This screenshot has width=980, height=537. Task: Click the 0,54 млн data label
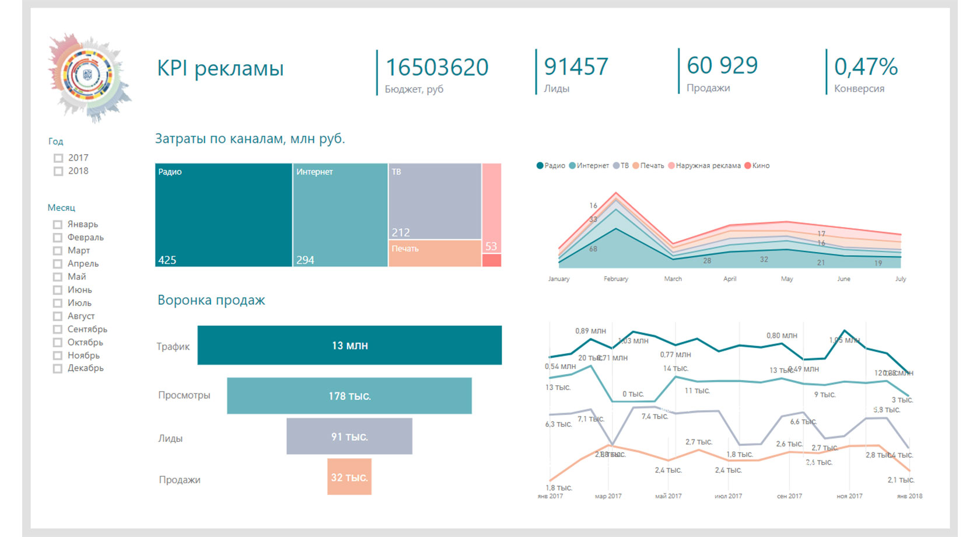pos(560,367)
